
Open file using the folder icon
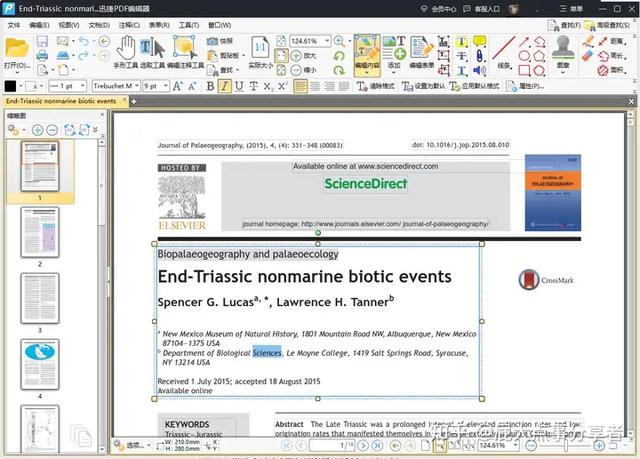17,48
